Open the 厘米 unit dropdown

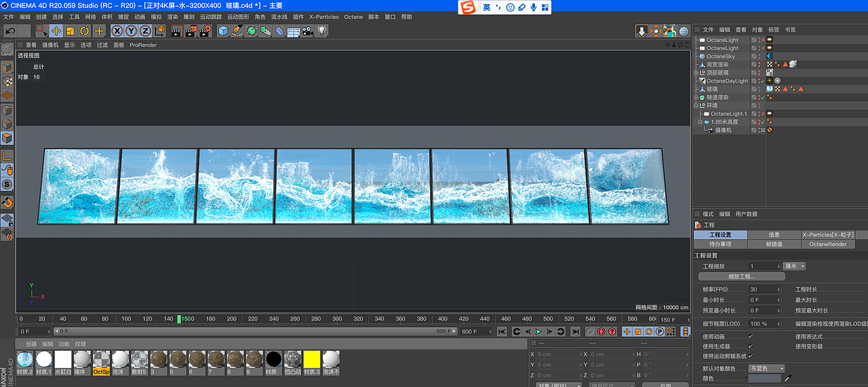[x=794, y=266]
